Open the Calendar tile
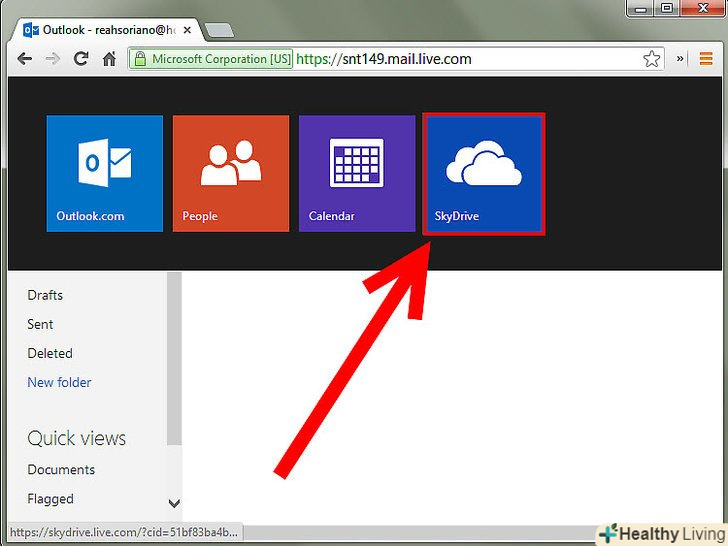The width and height of the screenshot is (728, 546). tap(357, 173)
